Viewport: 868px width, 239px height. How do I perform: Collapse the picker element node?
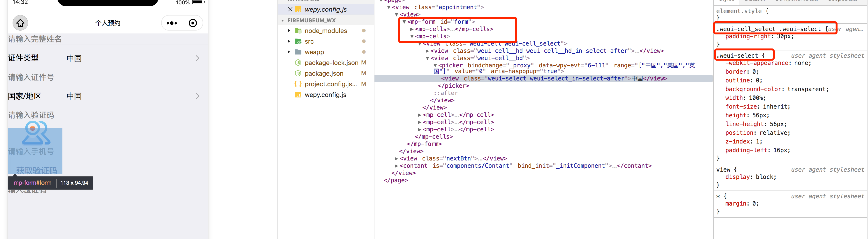click(435, 66)
